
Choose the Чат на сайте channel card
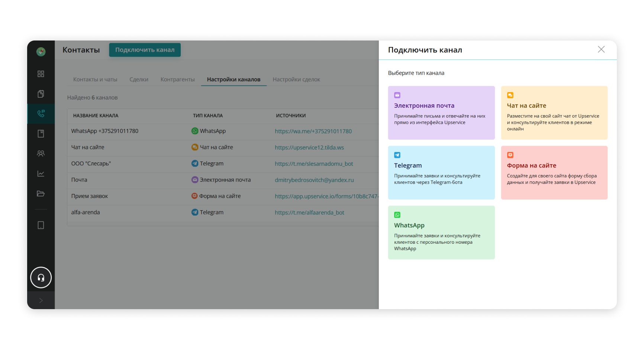tap(554, 113)
